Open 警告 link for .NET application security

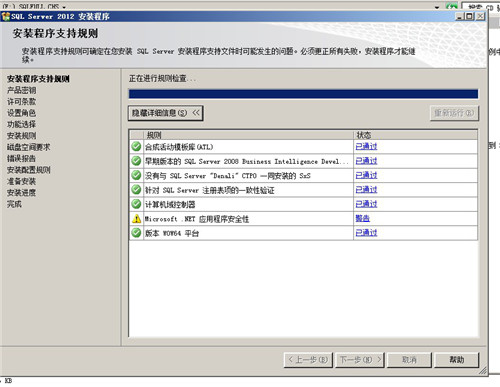[363, 218]
